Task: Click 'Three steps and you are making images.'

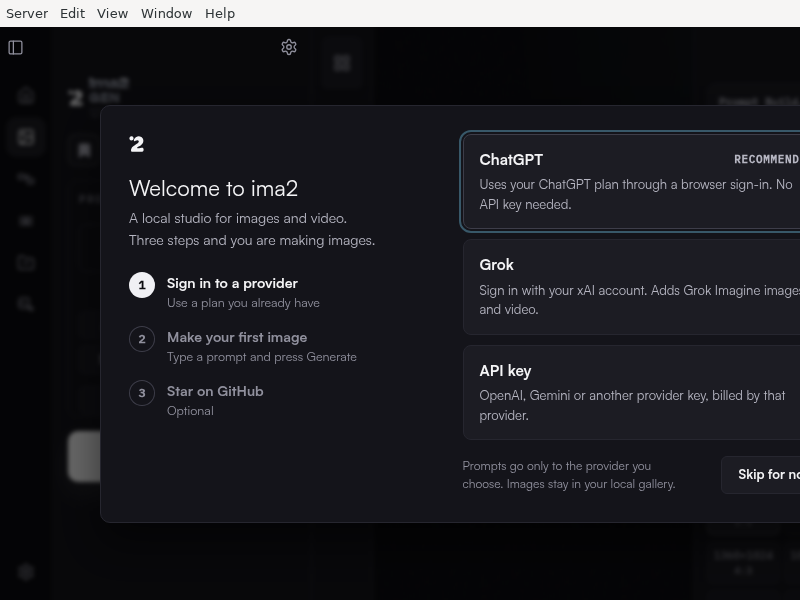Action: click(x=252, y=240)
